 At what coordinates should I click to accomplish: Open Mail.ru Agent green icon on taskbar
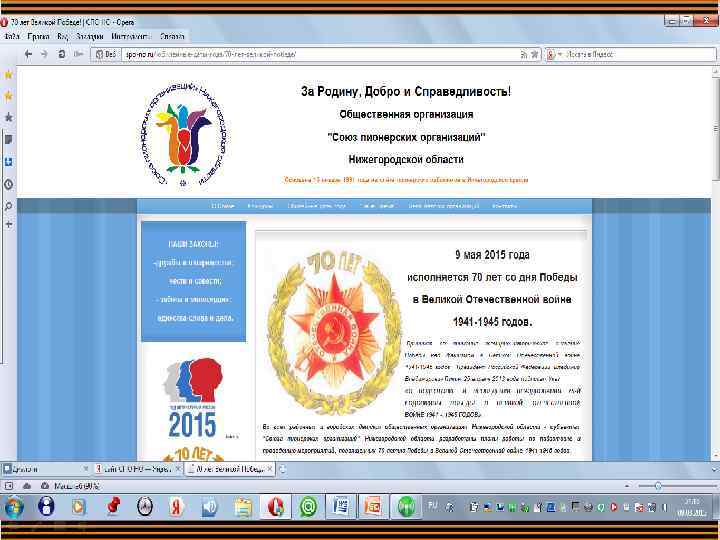(x=309, y=507)
